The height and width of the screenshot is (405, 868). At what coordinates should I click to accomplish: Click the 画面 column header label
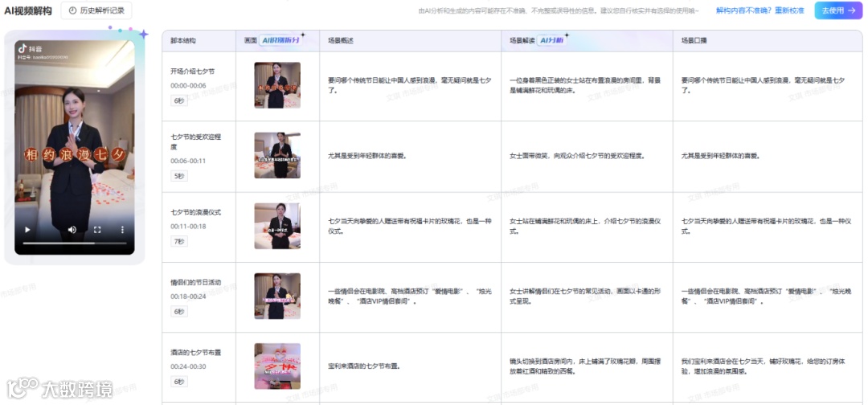coord(250,41)
